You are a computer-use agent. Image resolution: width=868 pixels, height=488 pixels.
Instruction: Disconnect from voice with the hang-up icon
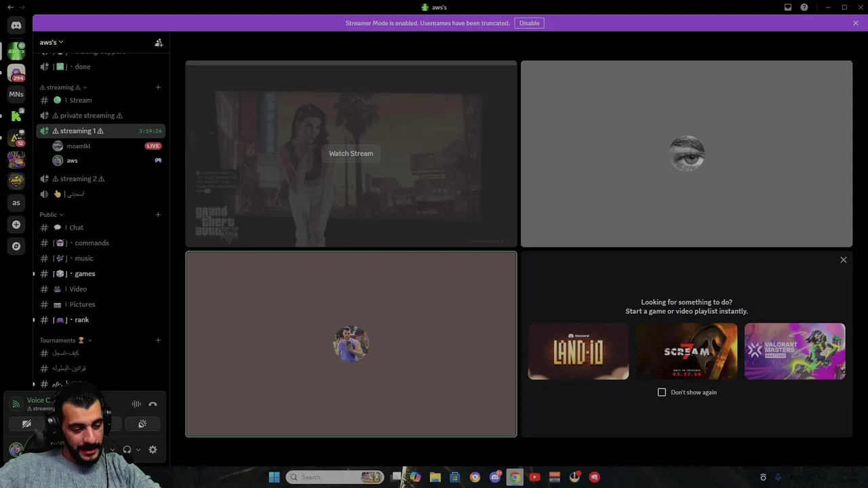[153, 404]
